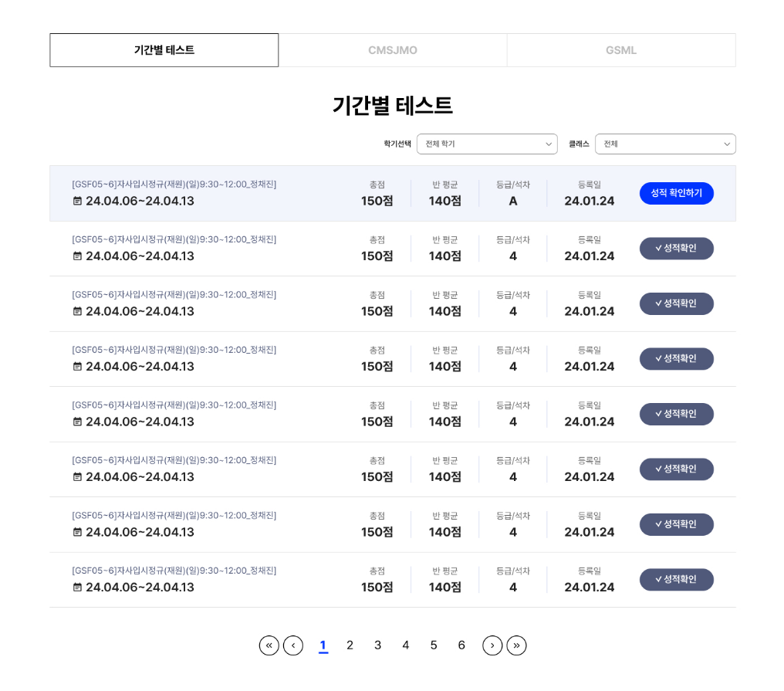Select the 기간별 테스트 tab

(164, 50)
